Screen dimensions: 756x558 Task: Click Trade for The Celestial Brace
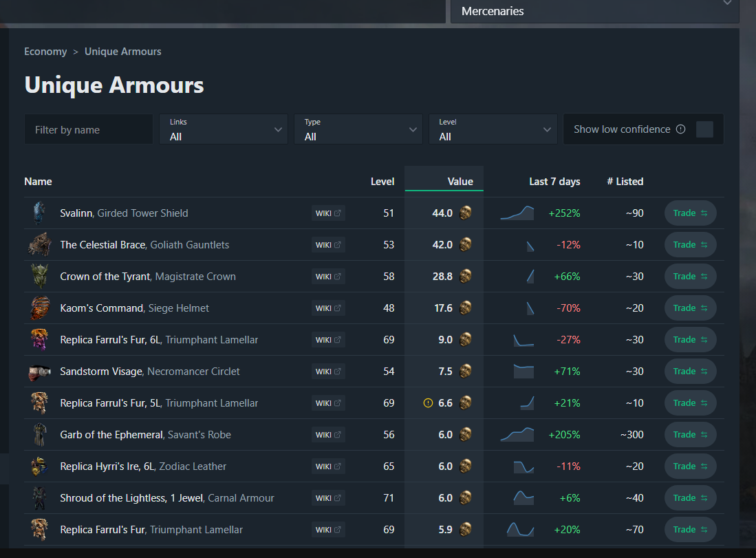pos(691,244)
